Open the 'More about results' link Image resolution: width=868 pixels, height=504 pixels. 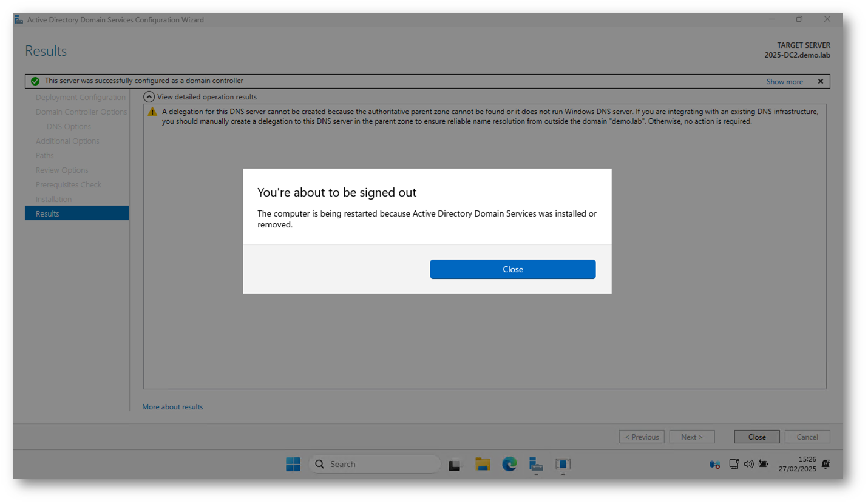[x=173, y=407]
